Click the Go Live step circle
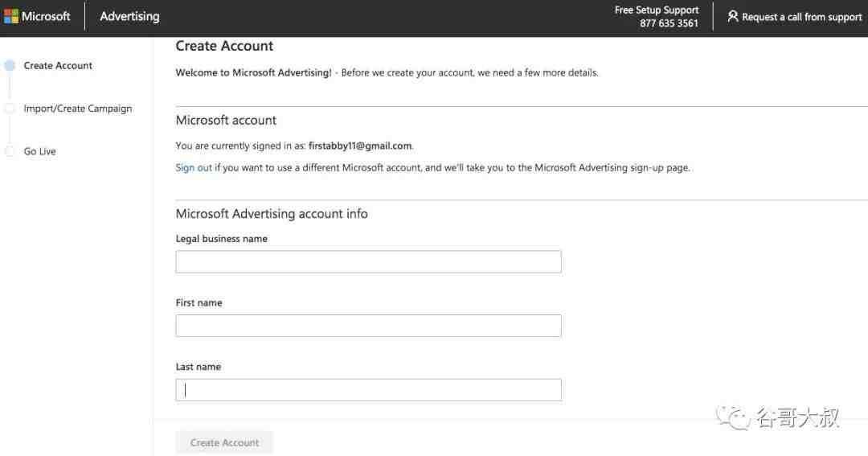Screen dimensions: 868x456 tap(10, 151)
